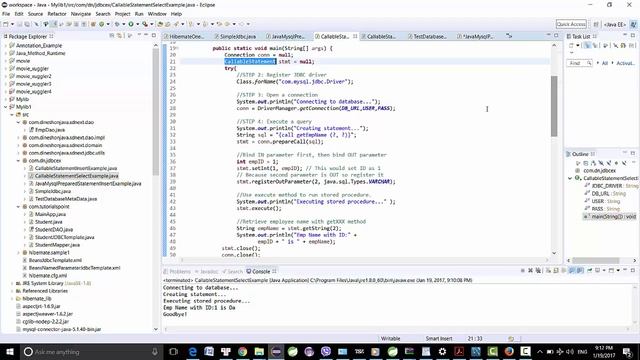
Task: Open Microsoft Edge from the taskbar
Action: pos(193,351)
